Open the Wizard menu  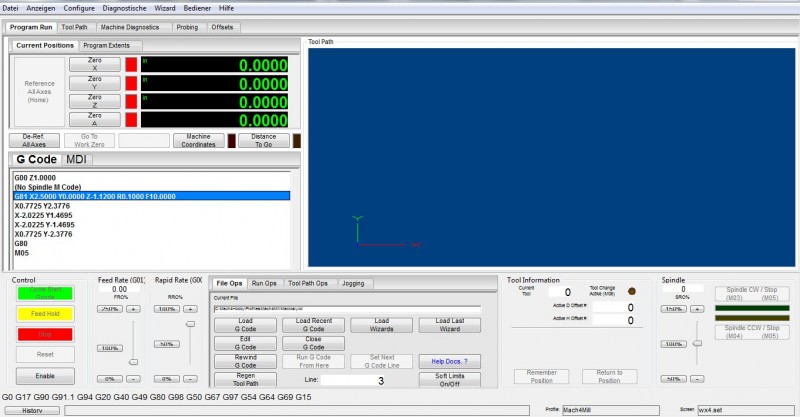(x=165, y=7)
